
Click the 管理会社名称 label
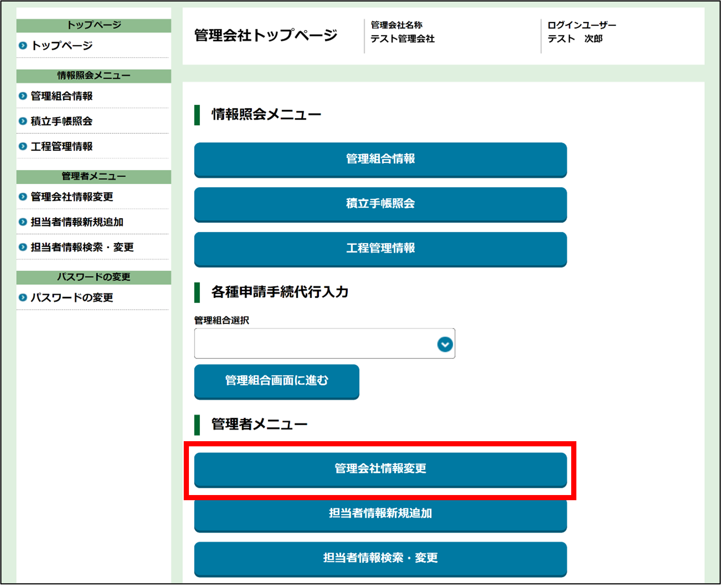[397, 25]
